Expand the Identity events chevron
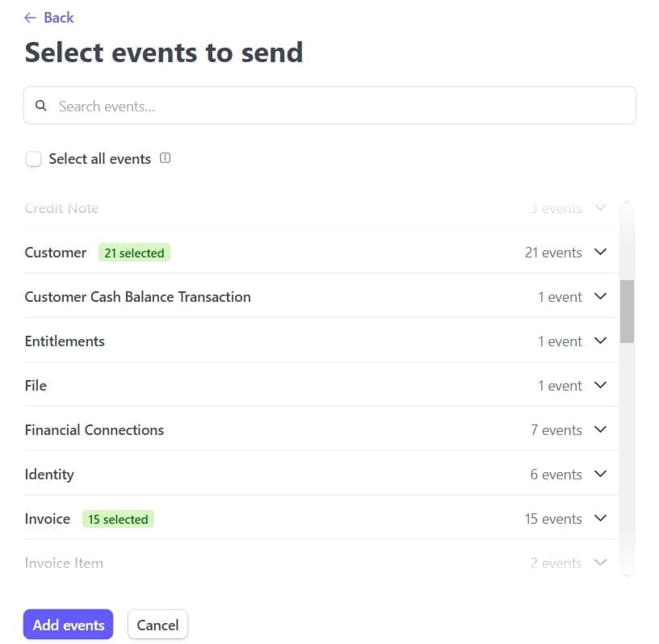This screenshot has height=644, width=659. [600, 474]
